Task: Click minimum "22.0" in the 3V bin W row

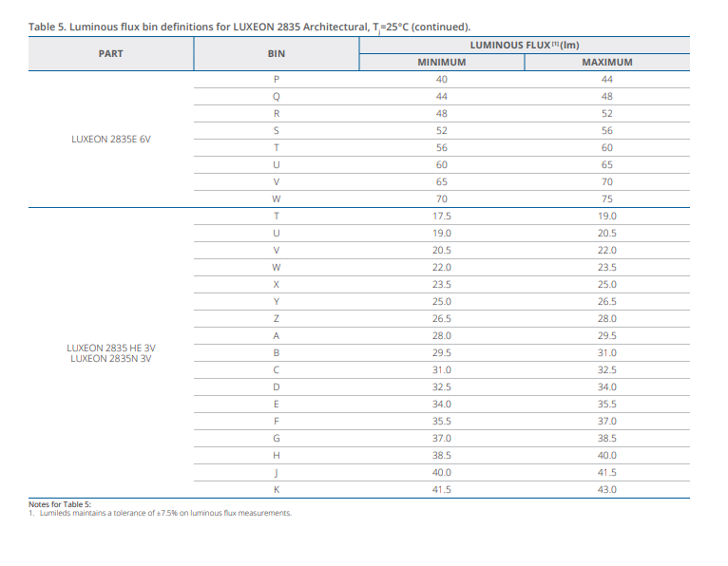Action: tap(442, 268)
